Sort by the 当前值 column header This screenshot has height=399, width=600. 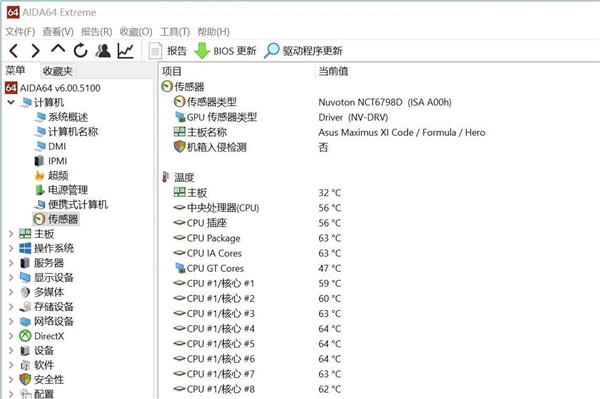click(x=333, y=72)
